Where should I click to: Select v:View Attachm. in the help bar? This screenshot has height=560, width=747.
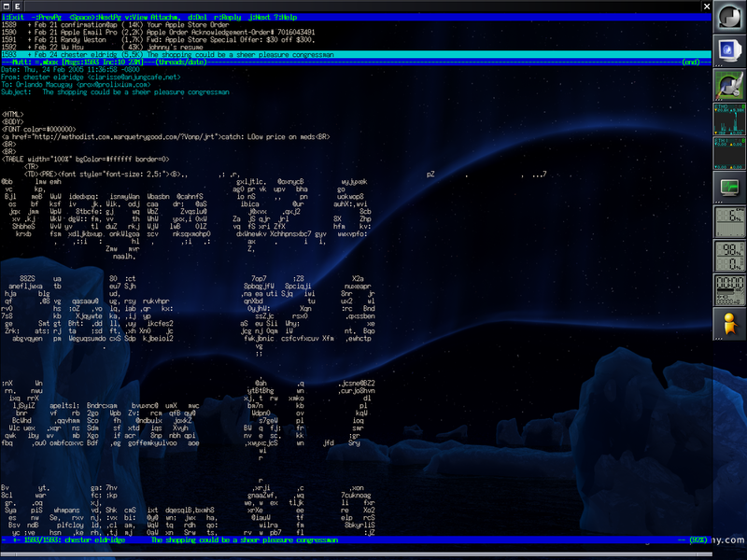152,17
